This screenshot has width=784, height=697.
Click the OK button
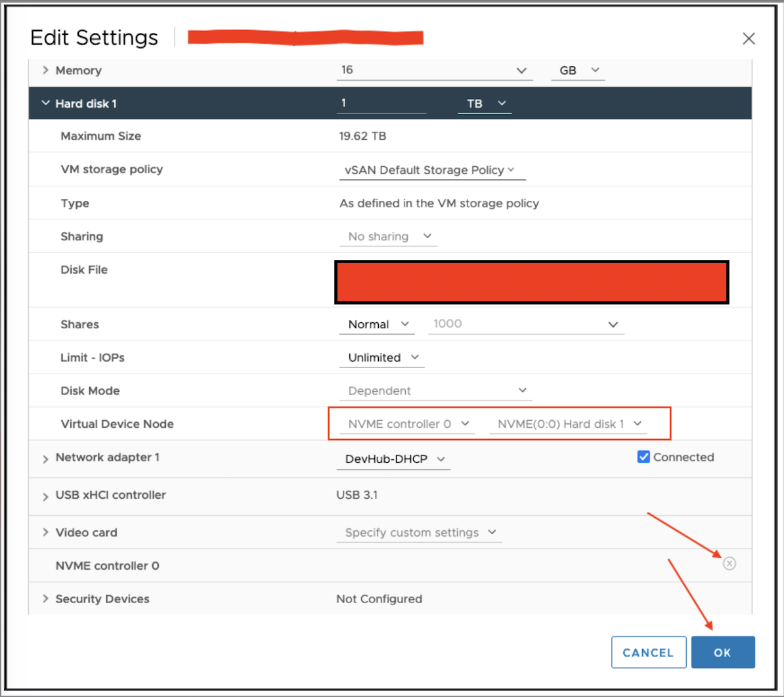pos(722,652)
